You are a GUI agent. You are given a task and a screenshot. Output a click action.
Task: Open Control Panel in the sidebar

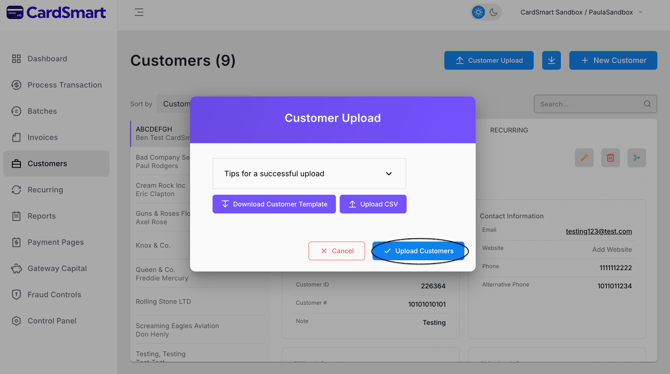[x=56, y=321]
